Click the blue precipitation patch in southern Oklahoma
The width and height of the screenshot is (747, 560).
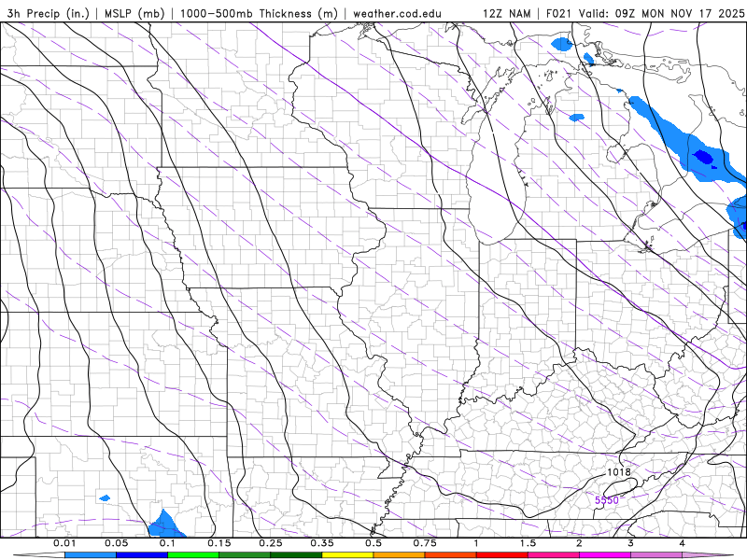tap(166, 524)
